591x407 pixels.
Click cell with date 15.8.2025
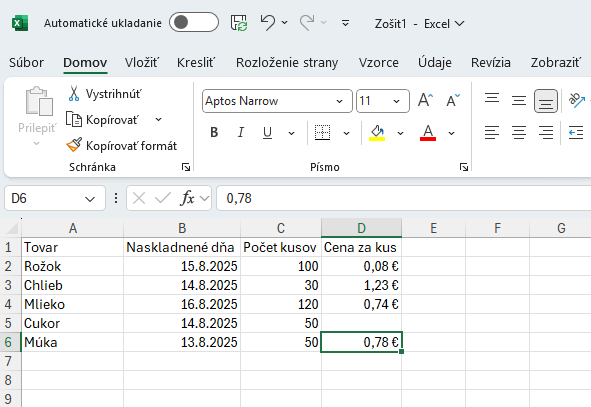coord(182,266)
